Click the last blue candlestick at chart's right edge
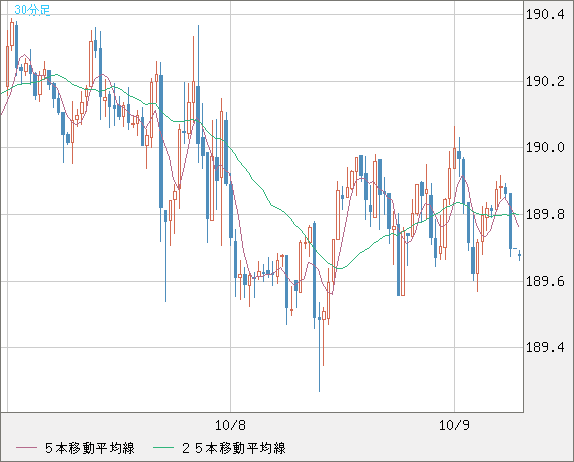The height and width of the screenshot is (462, 574). tap(519, 255)
